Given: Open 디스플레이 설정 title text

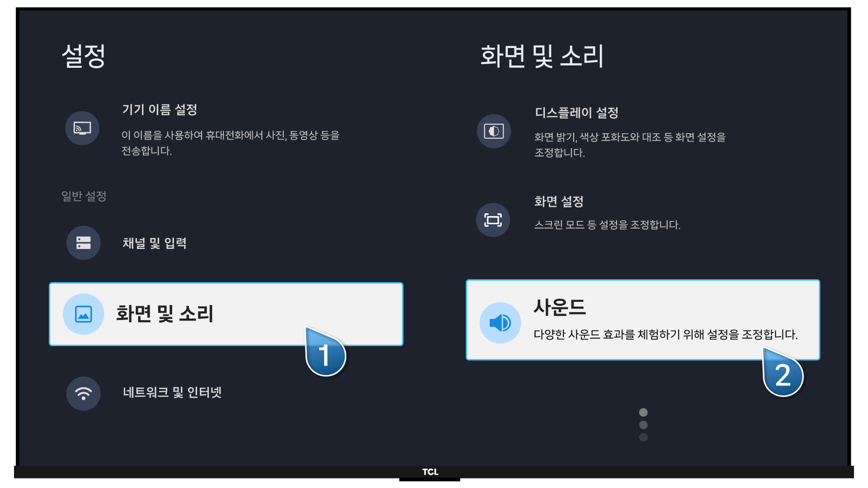Looking at the screenshot, I should 576,113.
